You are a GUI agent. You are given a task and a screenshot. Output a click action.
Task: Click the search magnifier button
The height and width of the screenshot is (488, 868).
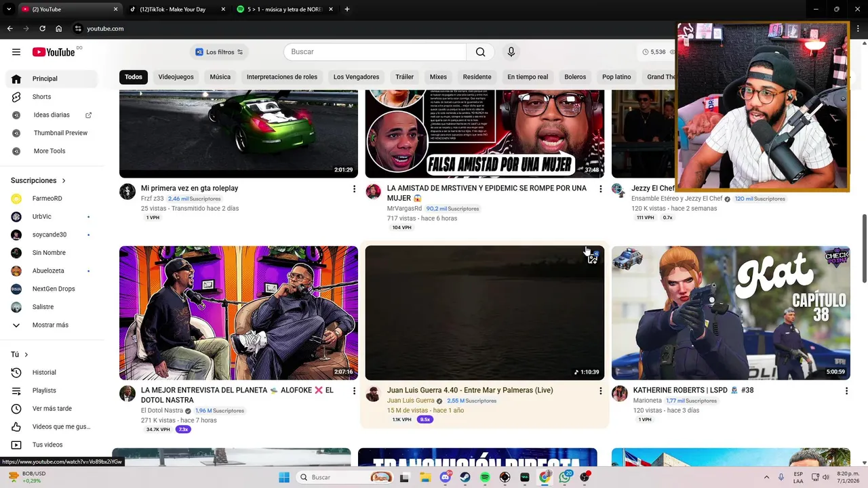480,52
